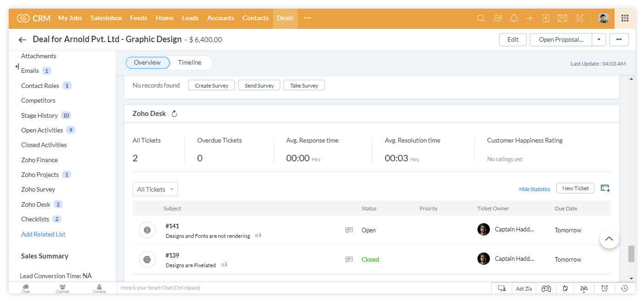Refresh the Zoho Desk section
The image size is (644, 302).
click(174, 114)
